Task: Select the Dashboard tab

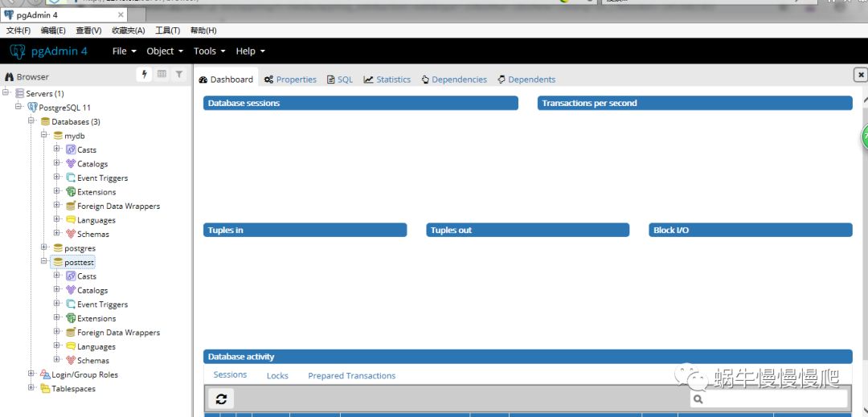Action: [226, 79]
